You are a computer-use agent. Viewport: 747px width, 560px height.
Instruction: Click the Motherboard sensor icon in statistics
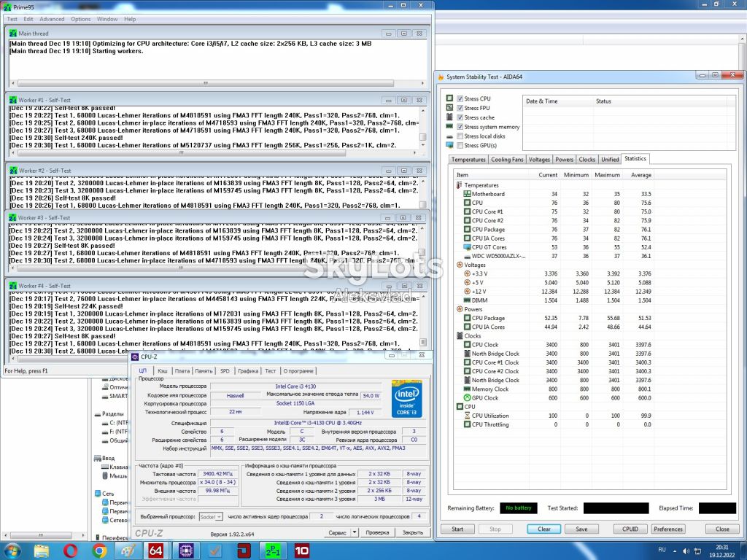(468, 194)
